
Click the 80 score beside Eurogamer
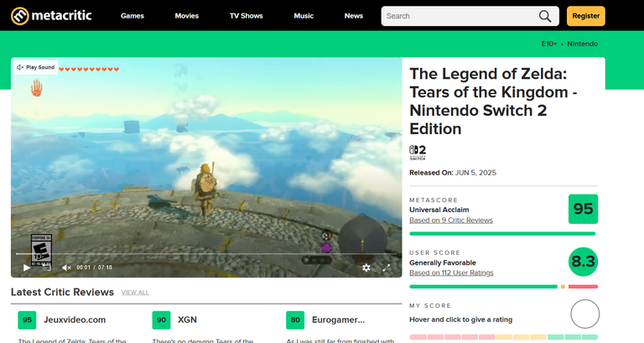(x=295, y=320)
